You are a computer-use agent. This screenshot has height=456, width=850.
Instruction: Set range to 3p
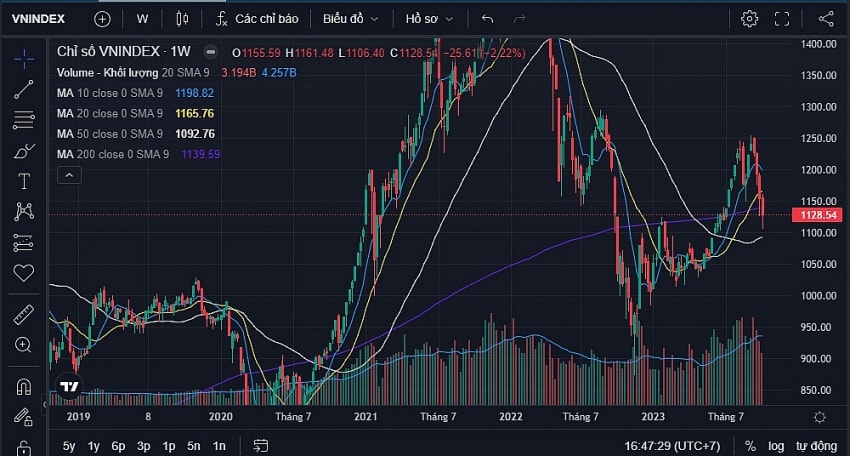click(x=144, y=446)
